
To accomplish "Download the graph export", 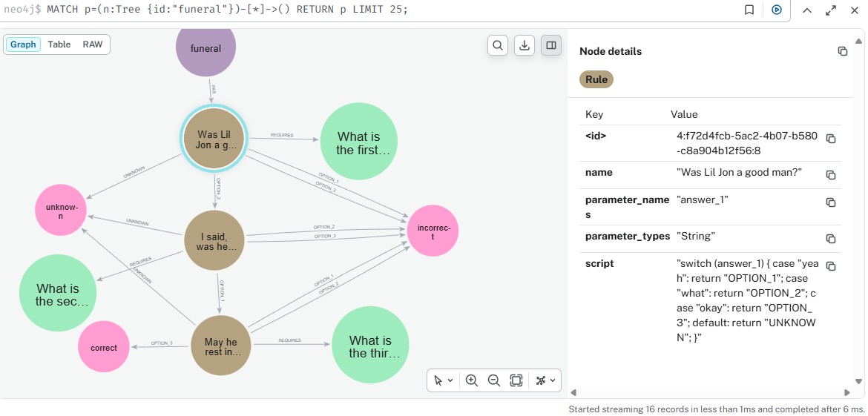I will (525, 45).
